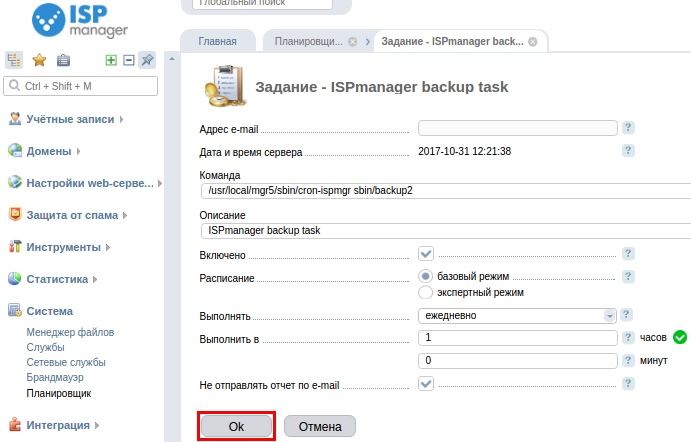Click the Статистика pie chart icon
The width and height of the screenshot is (691, 442).
[15, 279]
